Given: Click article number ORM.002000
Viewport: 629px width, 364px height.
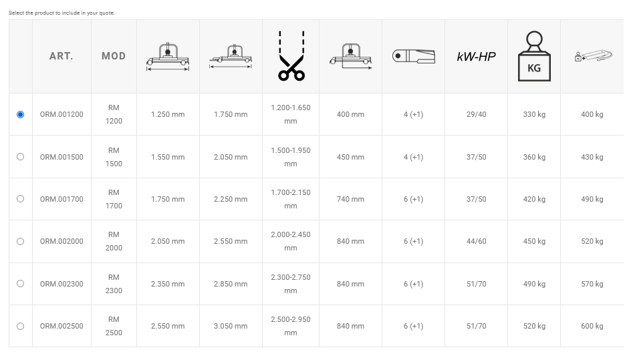Looking at the screenshot, I should pos(61,242).
